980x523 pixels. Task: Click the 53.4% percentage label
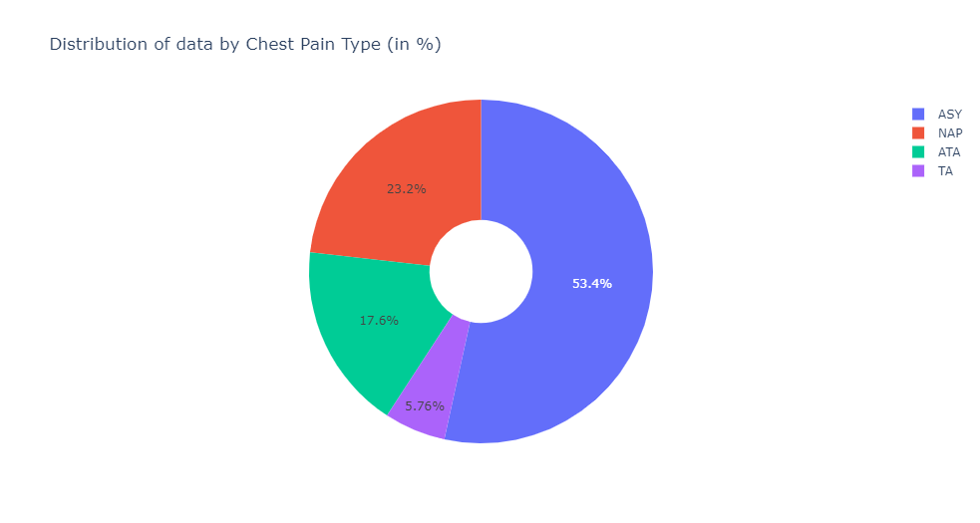591,284
